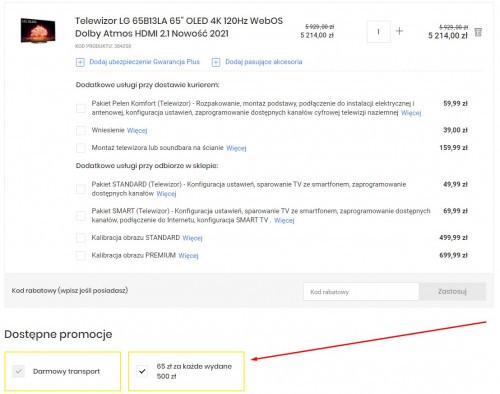Click the quantity field showing 1

[378, 32]
